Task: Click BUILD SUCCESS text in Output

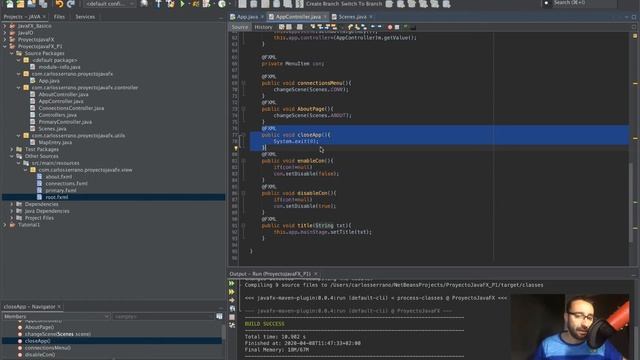Action: 264,324
